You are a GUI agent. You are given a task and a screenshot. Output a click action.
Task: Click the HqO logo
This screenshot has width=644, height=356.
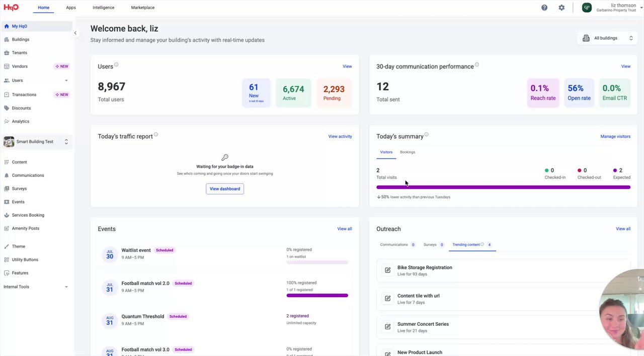pyautogui.click(x=11, y=8)
